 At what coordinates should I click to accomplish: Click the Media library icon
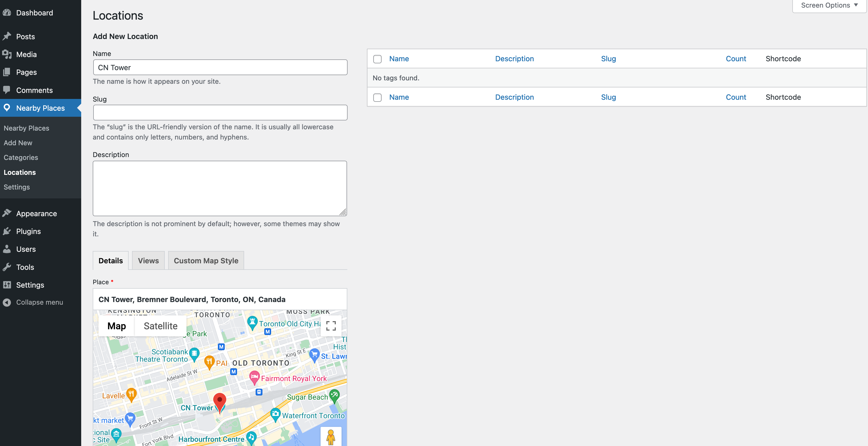click(7, 54)
